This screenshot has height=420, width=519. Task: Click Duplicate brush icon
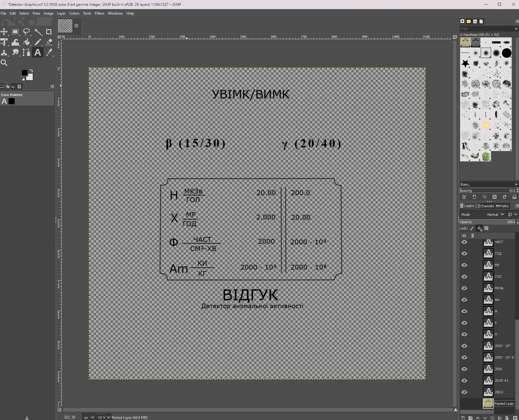[x=484, y=197]
